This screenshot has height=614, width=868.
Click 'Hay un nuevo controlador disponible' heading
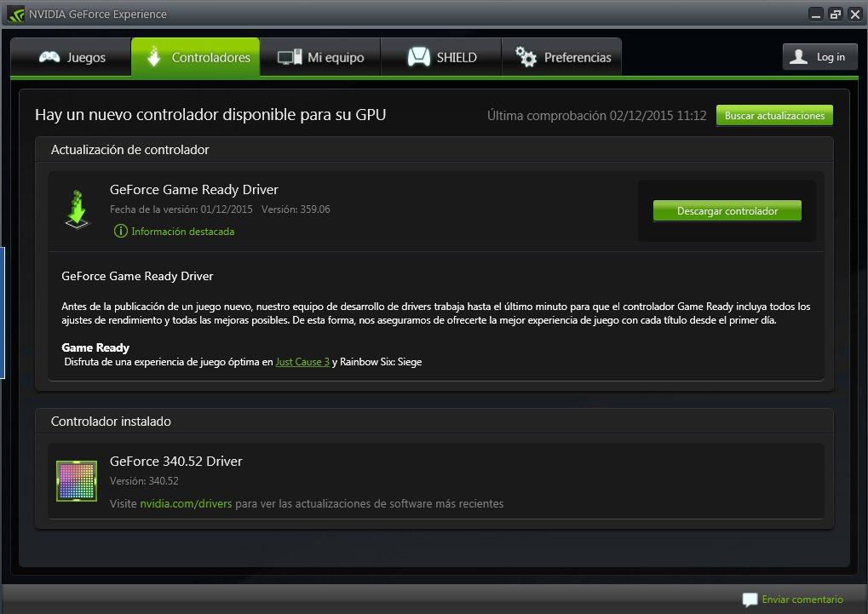click(x=210, y=115)
